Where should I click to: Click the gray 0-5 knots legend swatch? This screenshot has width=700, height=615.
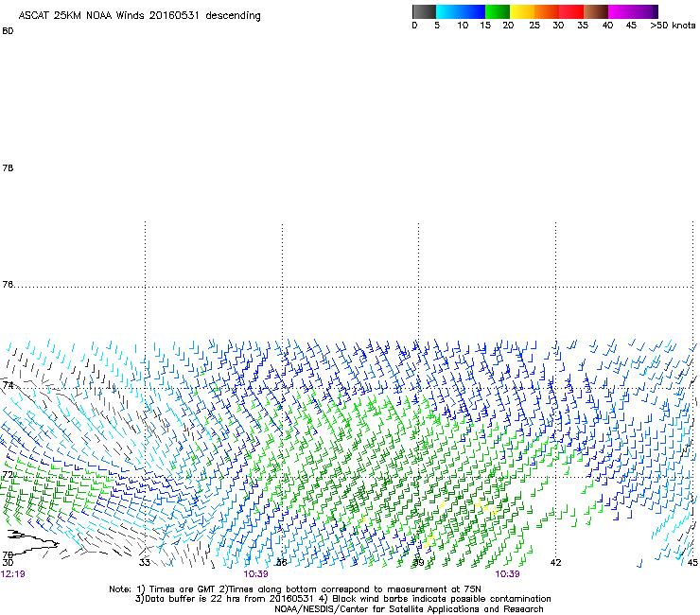tap(424, 11)
